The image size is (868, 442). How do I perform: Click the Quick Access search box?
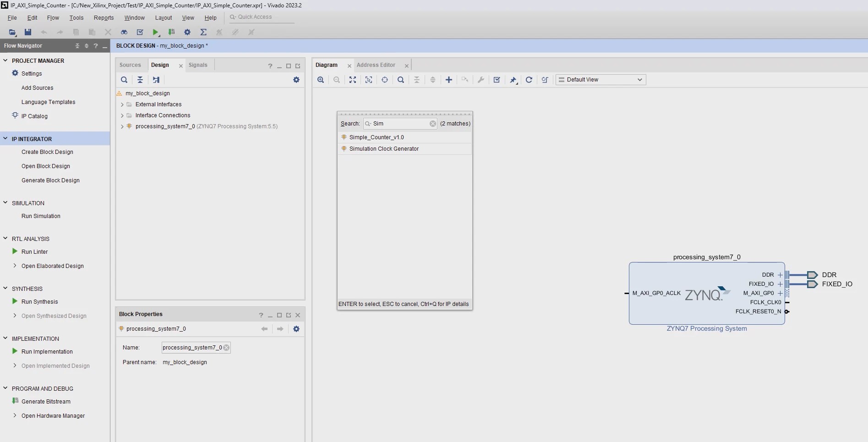pyautogui.click(x=261, y=17)
